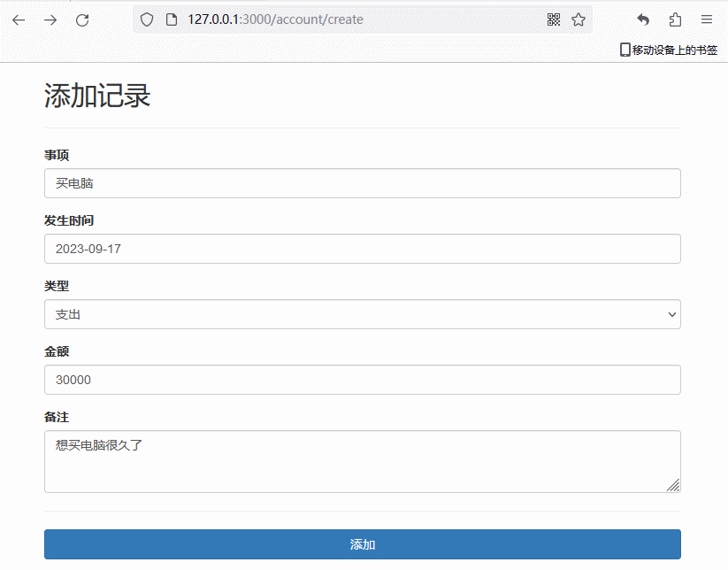The height and width of the screenshot is (570, 728).
Task: Click the 添加记录 page heading
Action: (97, 96)
